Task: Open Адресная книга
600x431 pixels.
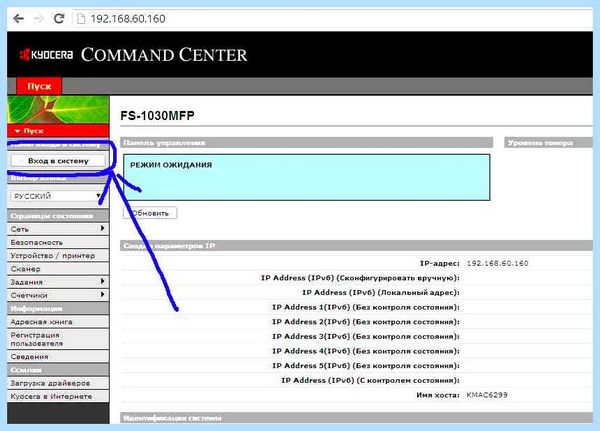Action: pyautogui.click(x=58, y=322)
